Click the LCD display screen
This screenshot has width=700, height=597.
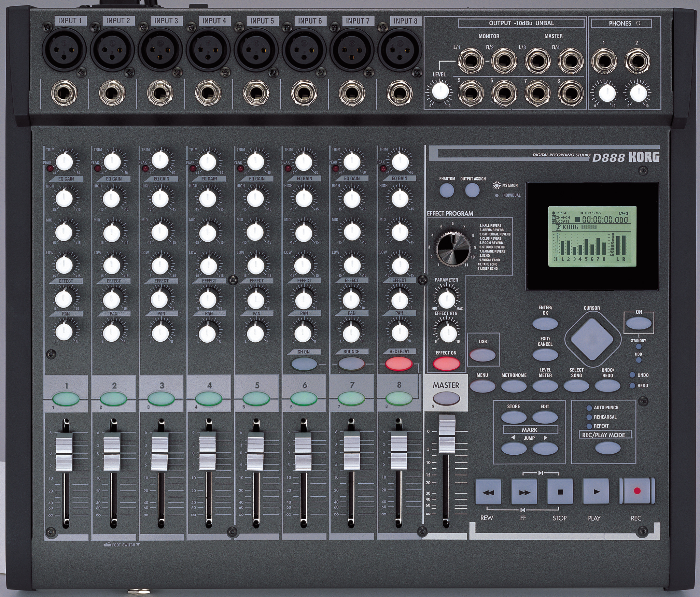tap(592, 236)
